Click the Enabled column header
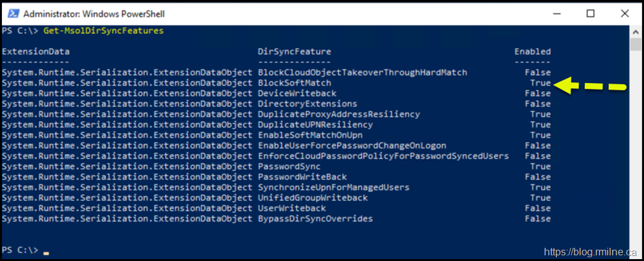The height and width of the screenshot is (261, 644). (532, 52)
